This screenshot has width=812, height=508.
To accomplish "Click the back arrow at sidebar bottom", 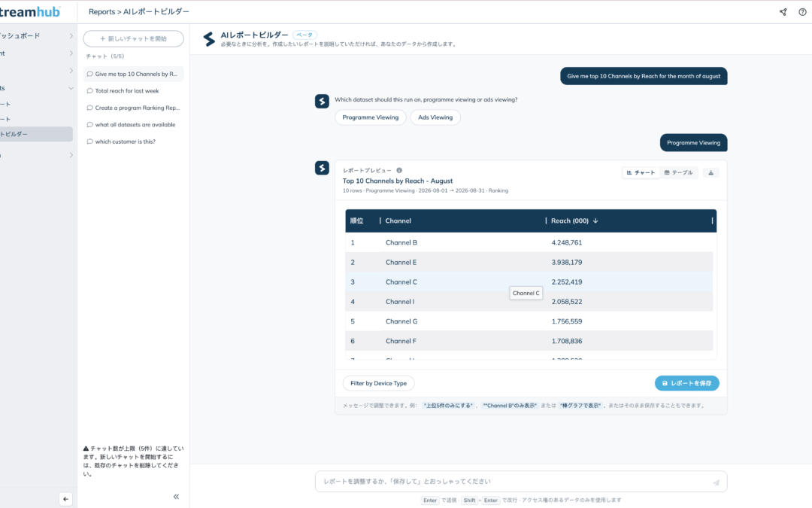I will (x=65, y=499).
